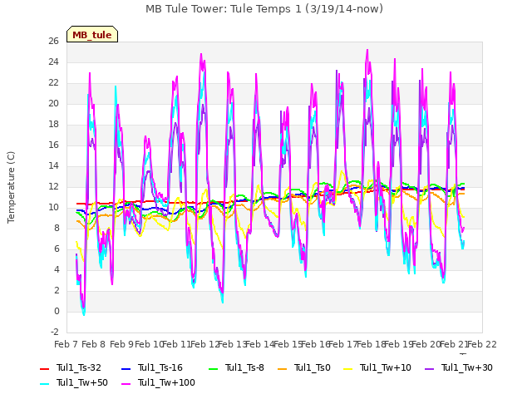Select the Tul1_Ts-32 legend label
Viewport: 532px width, 399px height.
[79, 367]
